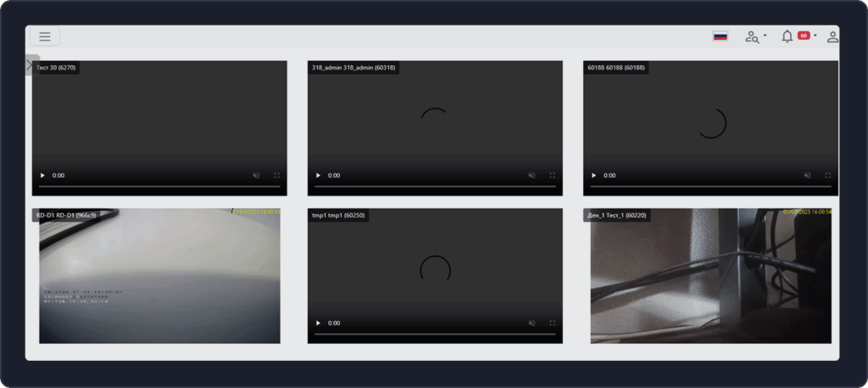
Task: Click the Russian flag language icon
Action: click(x=721, y=36)
